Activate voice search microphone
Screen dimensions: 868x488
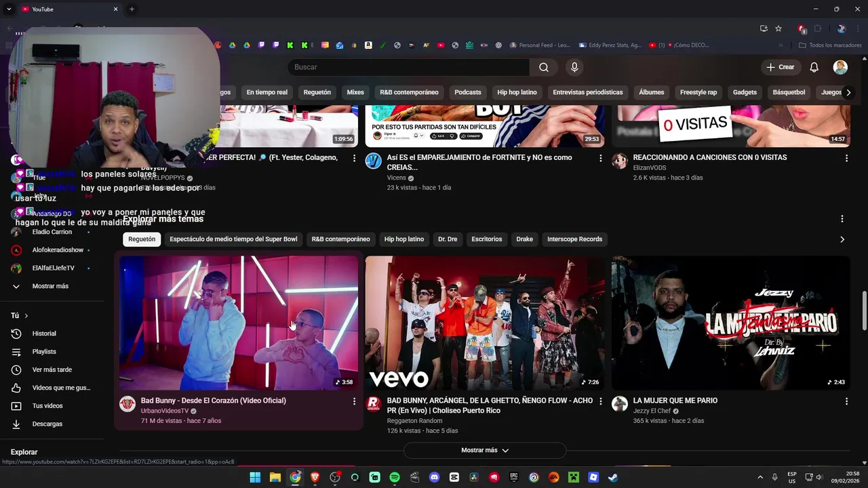pyautogui.click(x=574, y=67)
